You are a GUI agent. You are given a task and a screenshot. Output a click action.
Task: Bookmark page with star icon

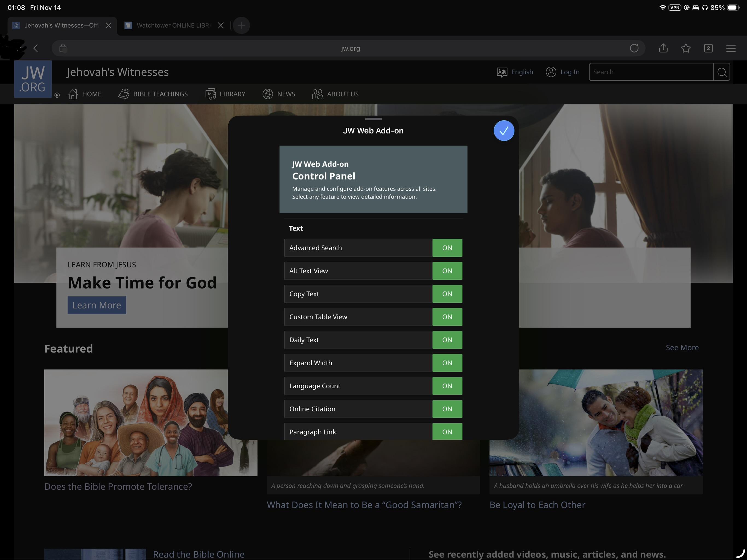point(685,48)
